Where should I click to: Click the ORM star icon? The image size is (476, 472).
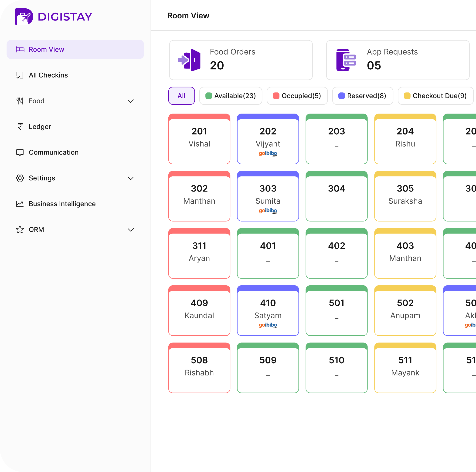coord(20,229)
